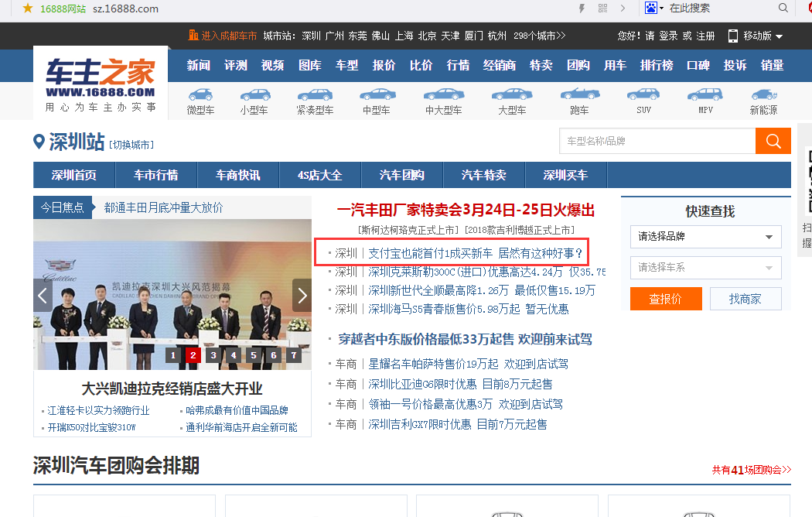The height and width of the screenshot is (517, 812).
Task: Select the 跑车 car icon
Action: (x=580, y=94)
